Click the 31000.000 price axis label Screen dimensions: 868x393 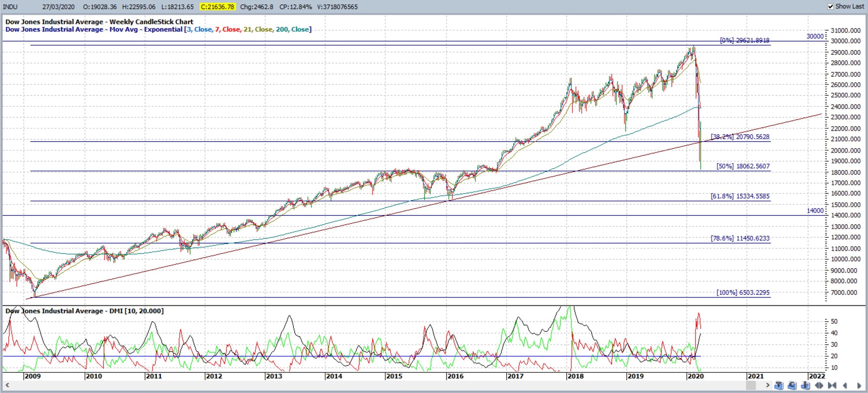point(846,31)
